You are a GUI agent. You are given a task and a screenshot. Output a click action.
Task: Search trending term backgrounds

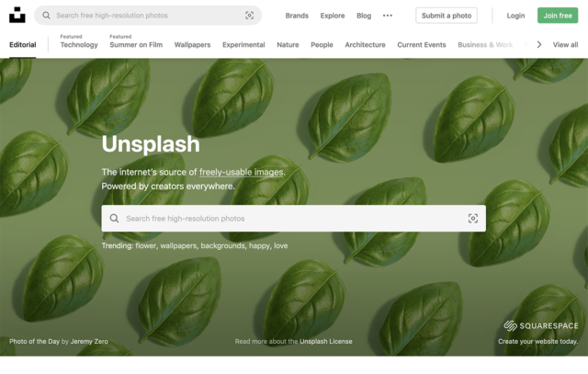[222, 245]
